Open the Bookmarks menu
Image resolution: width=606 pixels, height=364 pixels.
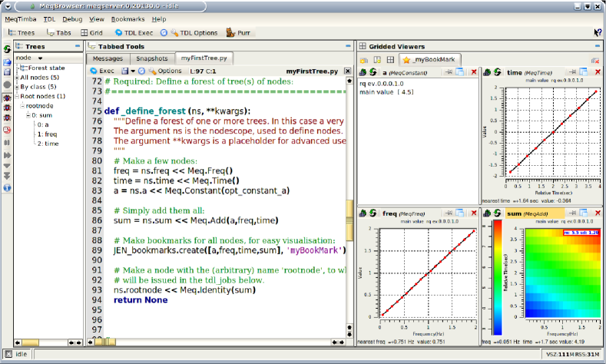[x=127, y=18]
